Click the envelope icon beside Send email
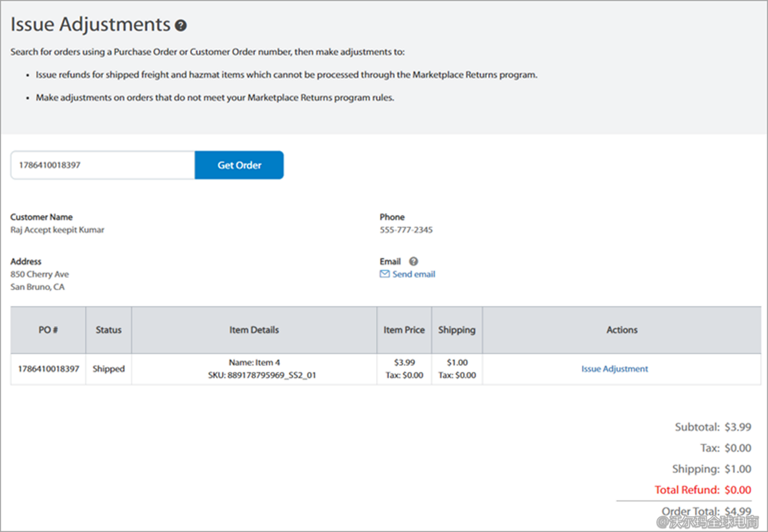Screen dimensions: 768x532 (385, 274)
